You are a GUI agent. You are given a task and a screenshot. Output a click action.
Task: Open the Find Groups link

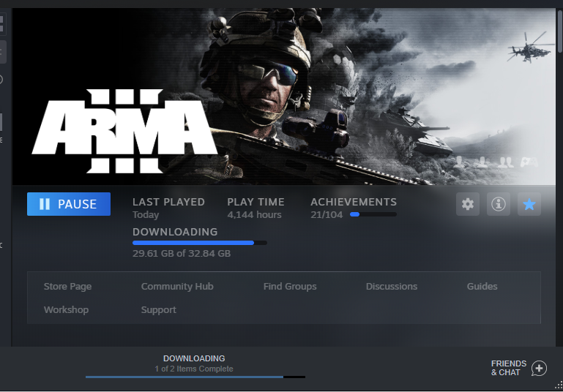pos(290,287)
